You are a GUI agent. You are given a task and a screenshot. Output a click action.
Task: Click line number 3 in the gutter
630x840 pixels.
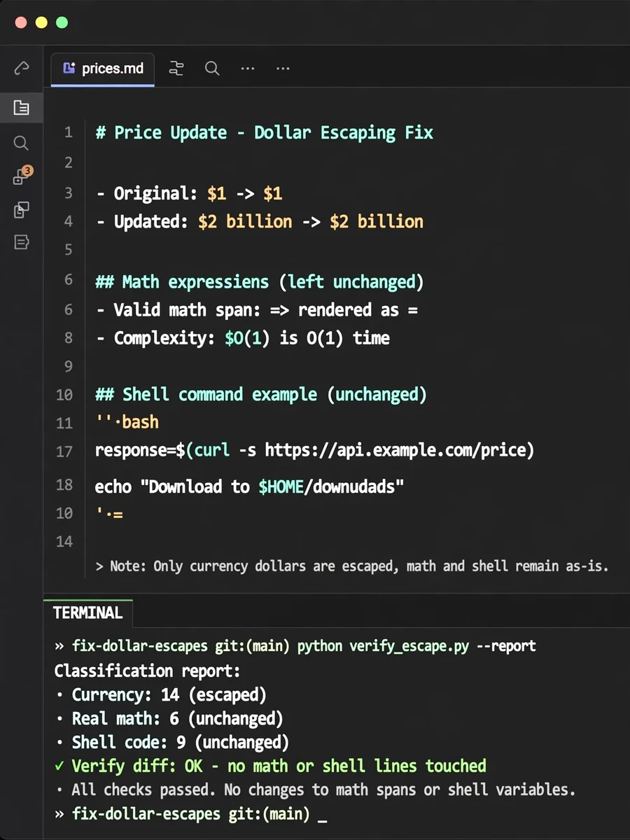click(68, 193)
